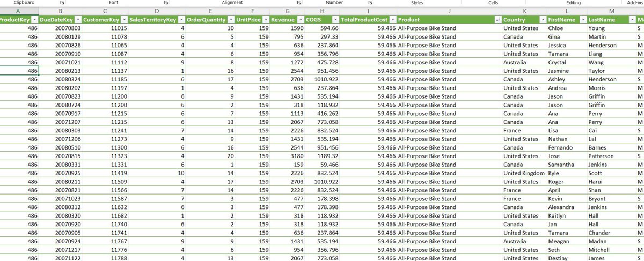Screen dimensions: 644x261
Task: Select column A header
Action: [x=19, y=11]
